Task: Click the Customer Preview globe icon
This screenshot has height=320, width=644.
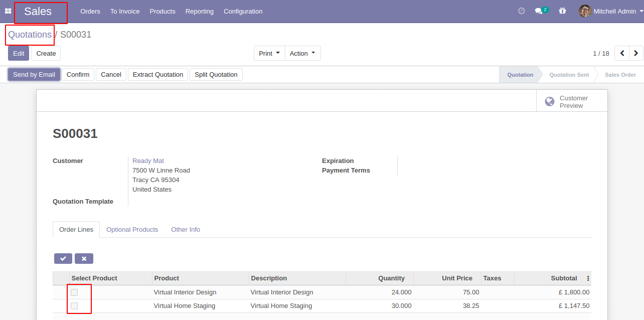Action: pyautogui.click(x=550, y=102)
